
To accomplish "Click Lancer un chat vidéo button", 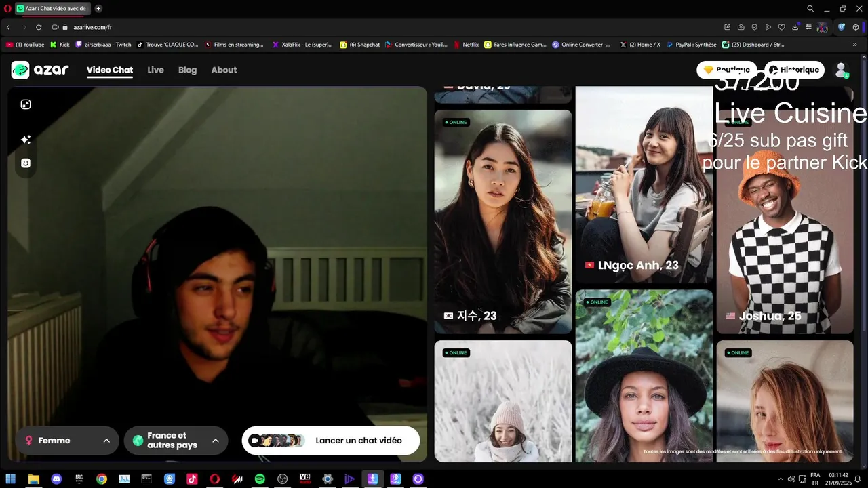I will [331, 441].
